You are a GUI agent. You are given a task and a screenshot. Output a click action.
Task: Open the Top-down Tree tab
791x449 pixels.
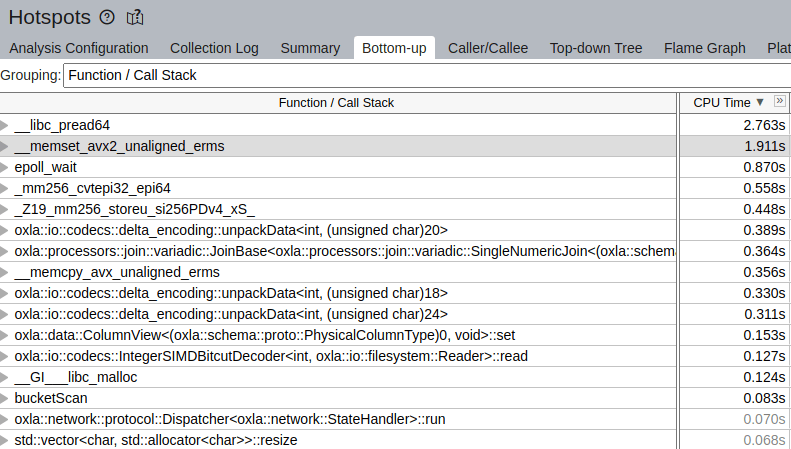pos(596,48)
